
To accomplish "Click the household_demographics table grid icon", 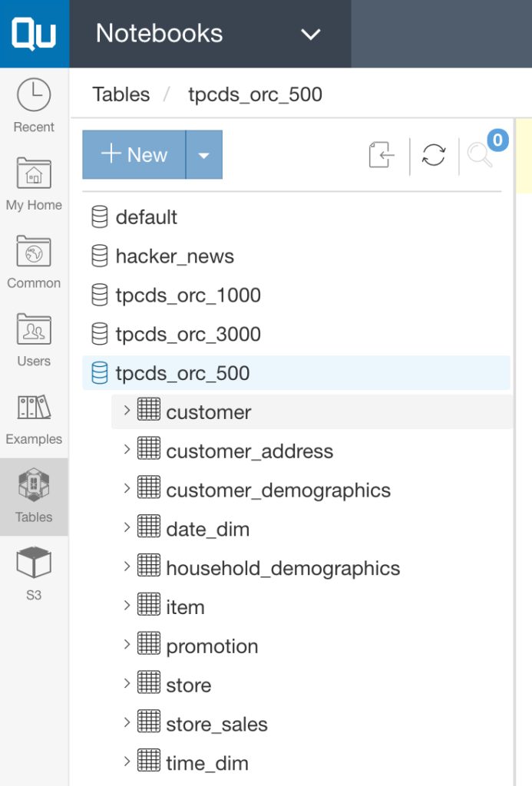I will (149, 565).
